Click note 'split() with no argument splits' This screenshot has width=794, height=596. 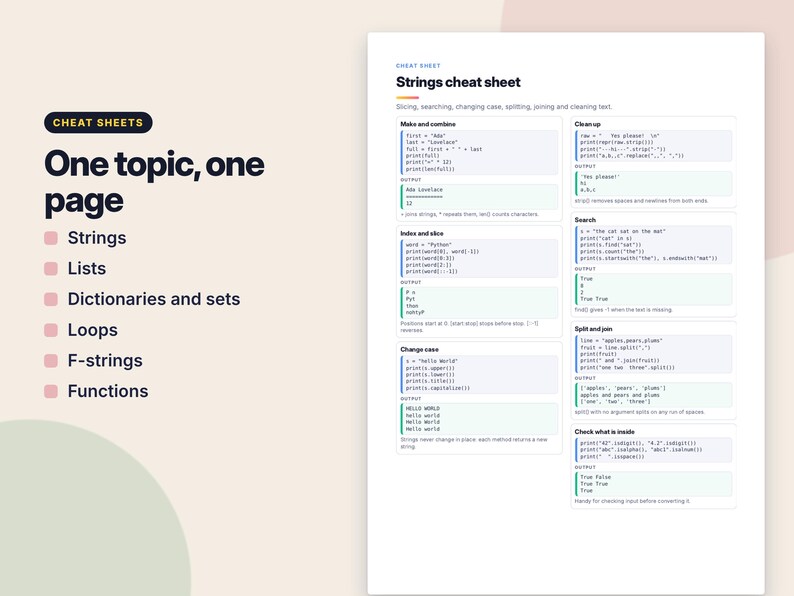pos(640,412)
